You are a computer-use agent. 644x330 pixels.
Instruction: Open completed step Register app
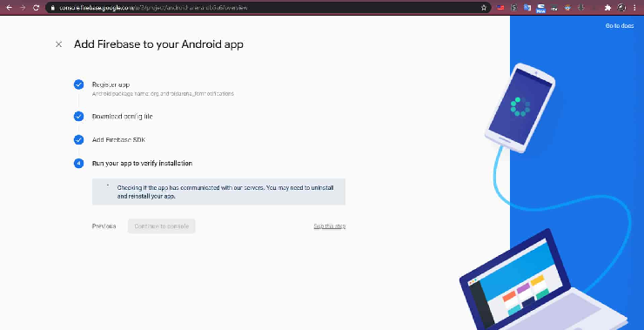111,84
